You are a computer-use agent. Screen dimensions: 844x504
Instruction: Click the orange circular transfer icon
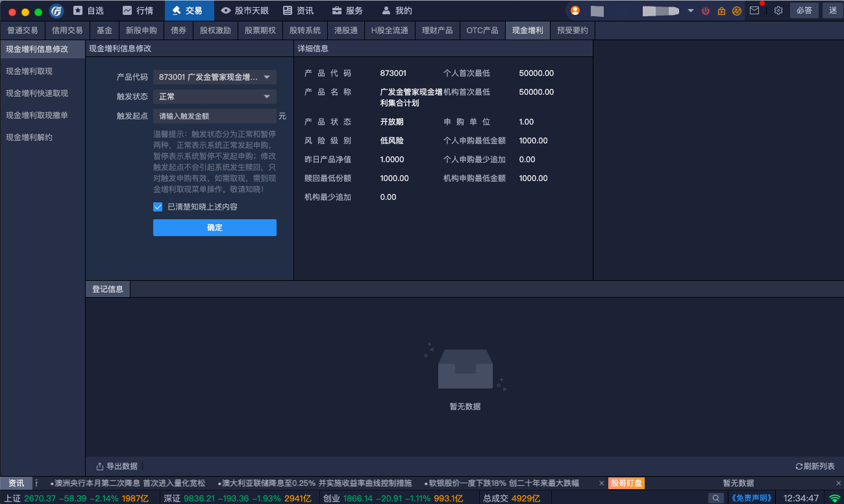tap(737, 11)
